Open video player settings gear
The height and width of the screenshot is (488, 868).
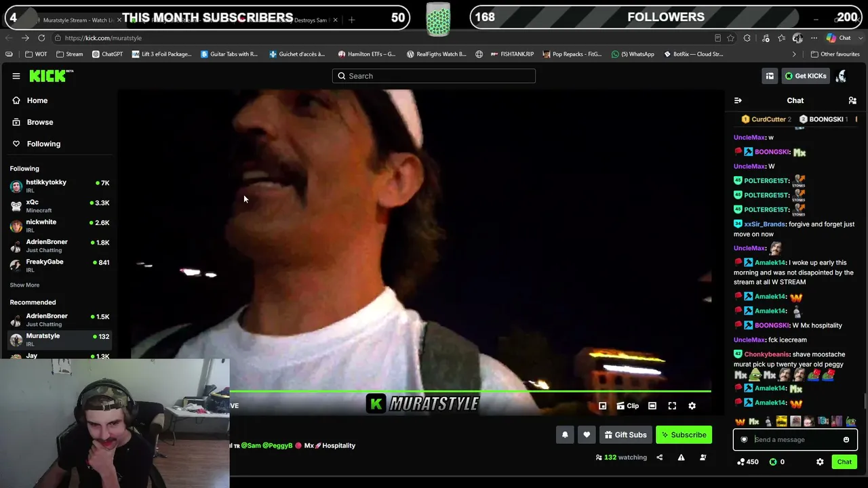coord(692,406)
